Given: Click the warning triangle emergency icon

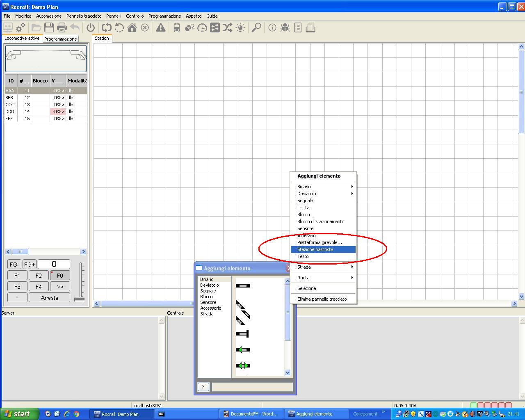Looking at the screenshot, I should (x=161, y=27).
